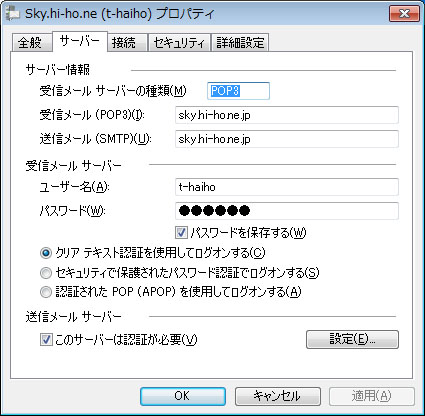Switch to the 全般 tab

coord(31,43)
